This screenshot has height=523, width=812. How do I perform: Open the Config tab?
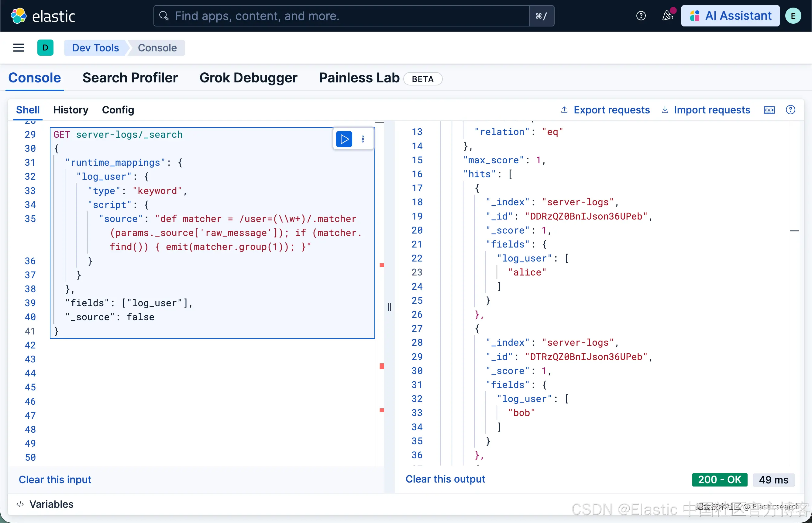[x=118, y=110]
